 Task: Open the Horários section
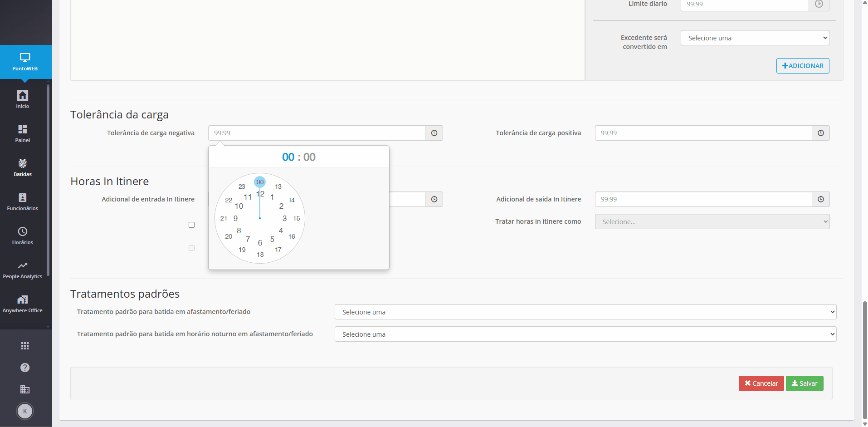23,236
